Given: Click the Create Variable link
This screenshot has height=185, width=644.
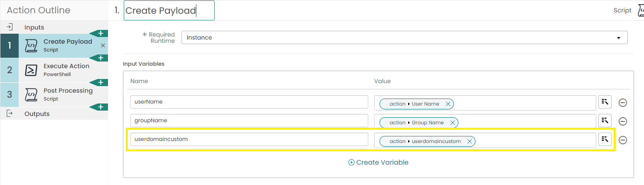Looking at the screenshot, I should pos(378,163).
